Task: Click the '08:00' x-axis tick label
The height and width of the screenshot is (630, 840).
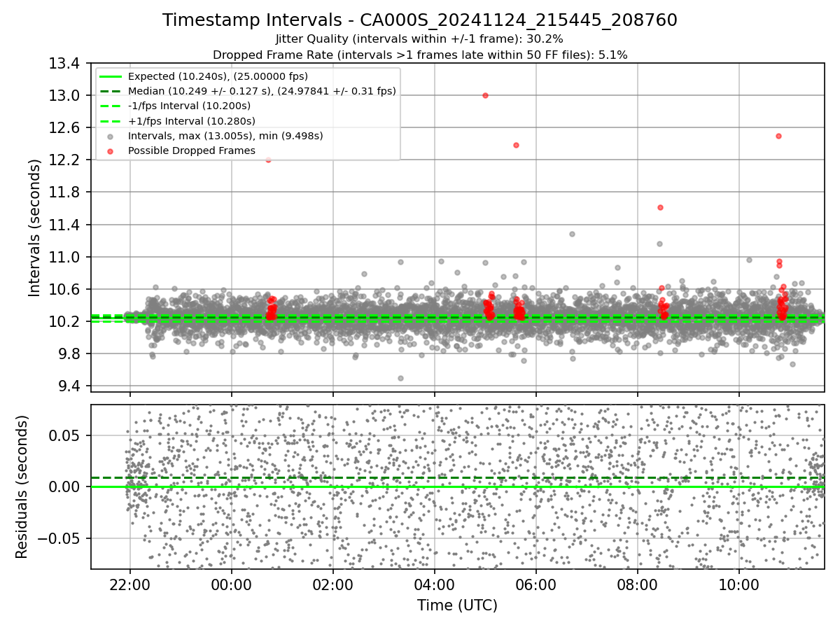Action: click(638, 585)
